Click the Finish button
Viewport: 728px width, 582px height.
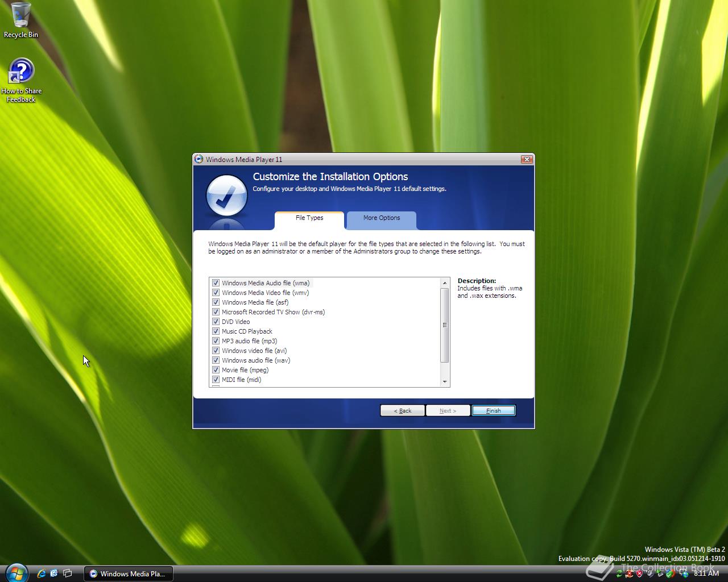click(x=494, y=410)
